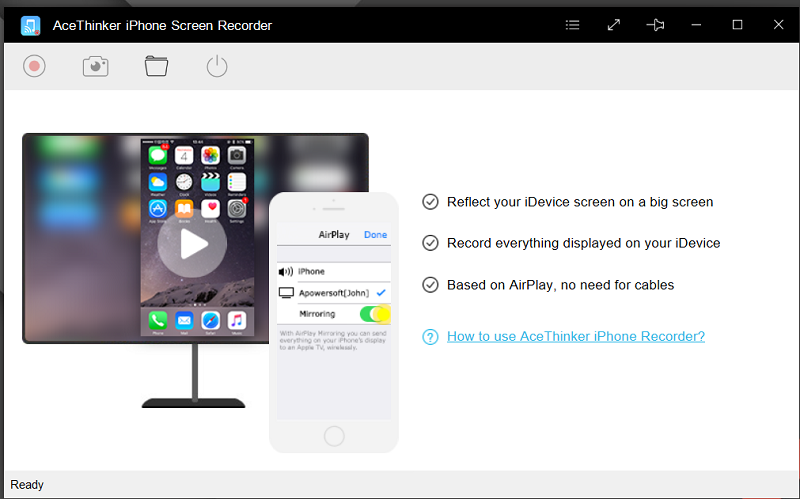This screenshot has width=800, height=499.
Task: Play the demo video on the monitor illustration
Action: click(x=192, y=244)
